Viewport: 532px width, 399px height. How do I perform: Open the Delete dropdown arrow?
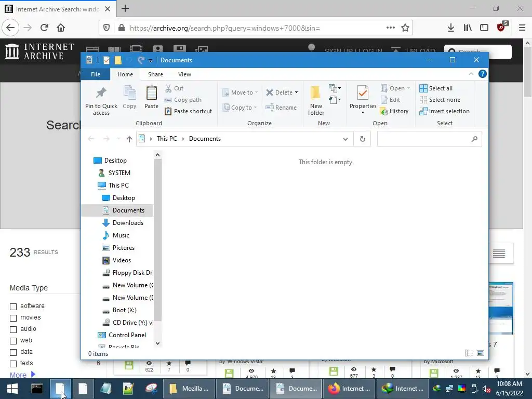[x=296, y=92]
